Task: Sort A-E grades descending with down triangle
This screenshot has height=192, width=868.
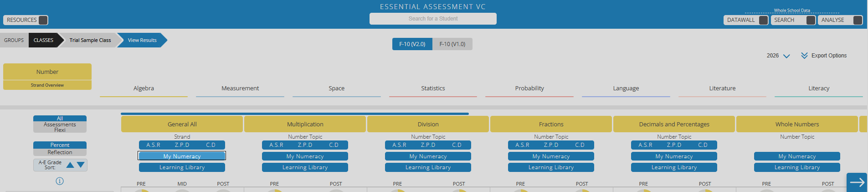Action: (81, 165)
